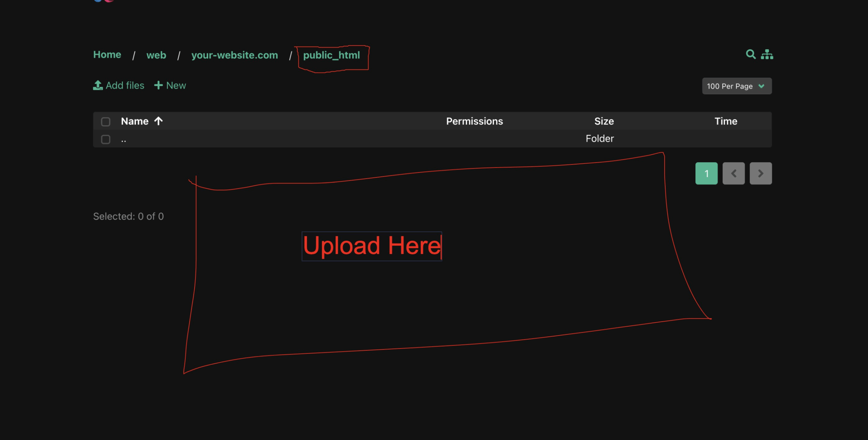Check the checkbox next to the .. folder

point(105,139)
